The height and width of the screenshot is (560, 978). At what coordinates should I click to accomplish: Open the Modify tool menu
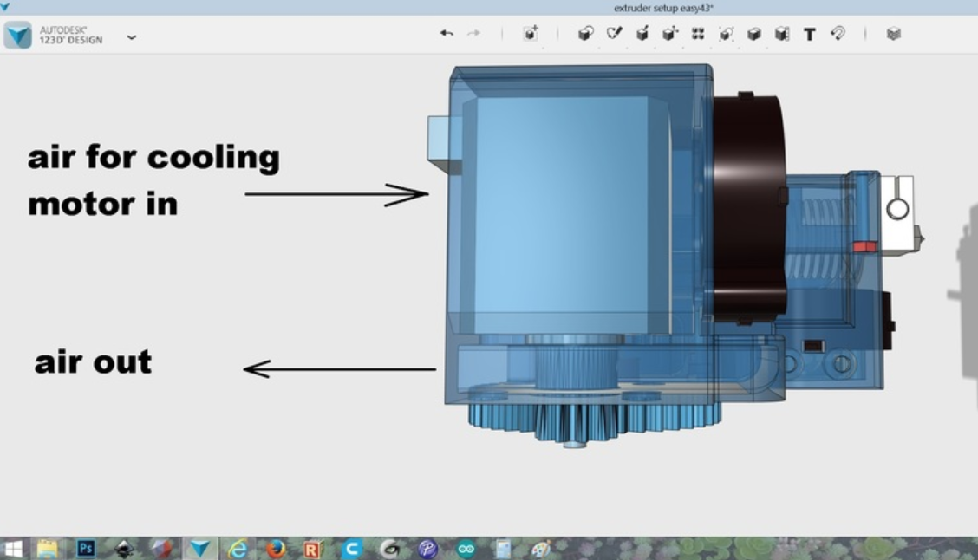[669, 34]
